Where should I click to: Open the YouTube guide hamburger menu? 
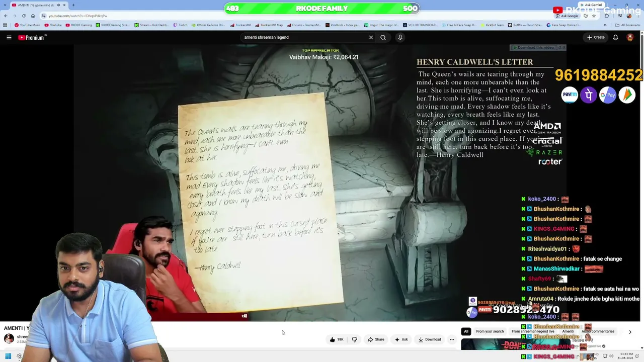tap(9, 37)
